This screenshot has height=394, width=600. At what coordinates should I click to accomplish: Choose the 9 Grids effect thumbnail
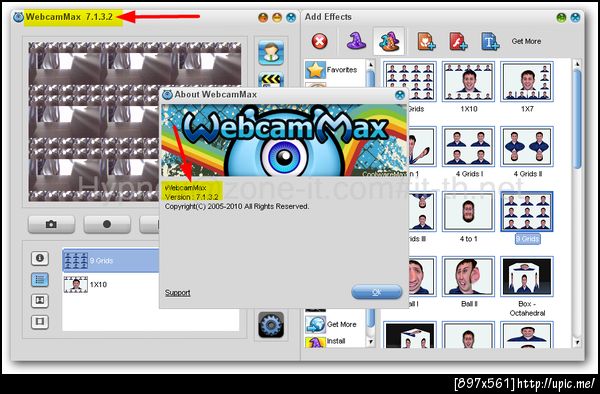point(527,212)
